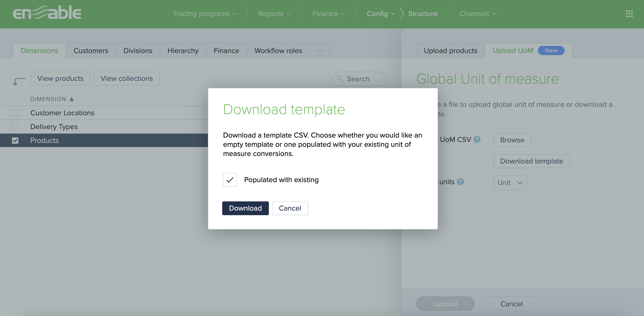Click the help icon next to UoM CSV

(x=477, y=139)
